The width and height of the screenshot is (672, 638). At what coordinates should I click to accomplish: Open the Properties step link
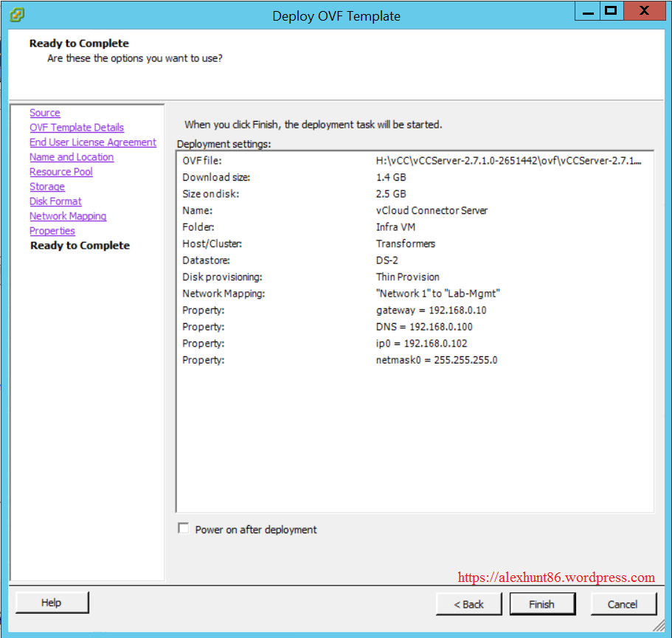52,231
